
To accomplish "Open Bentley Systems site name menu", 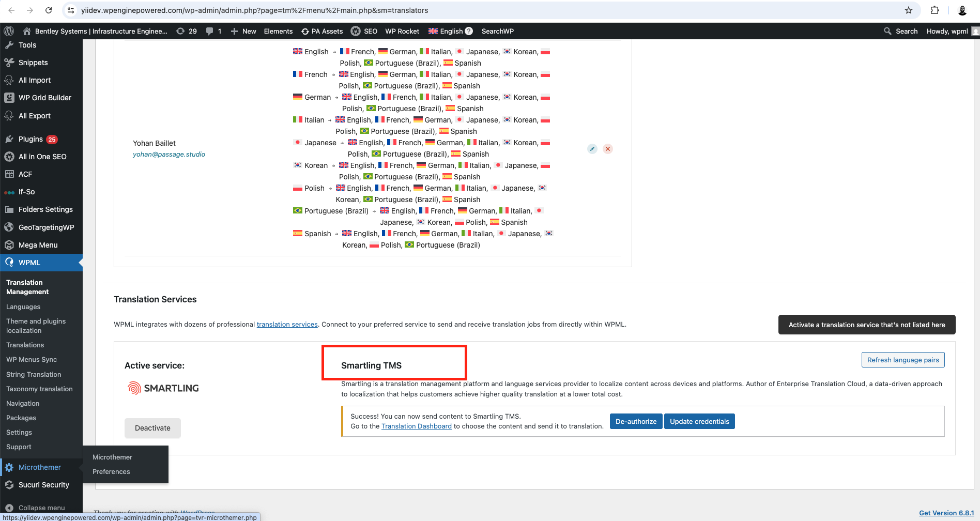I will pos(95,31).
